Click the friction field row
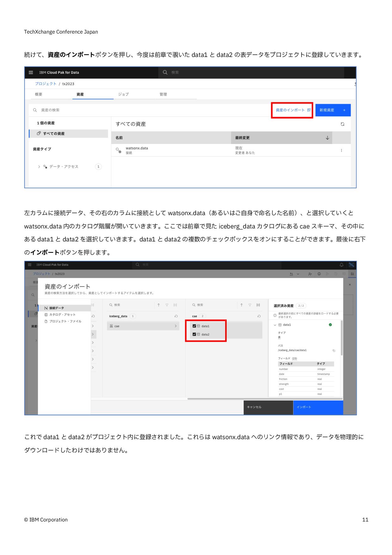The height and width of the screenshot is (555, 392). (x=306, y=379)
